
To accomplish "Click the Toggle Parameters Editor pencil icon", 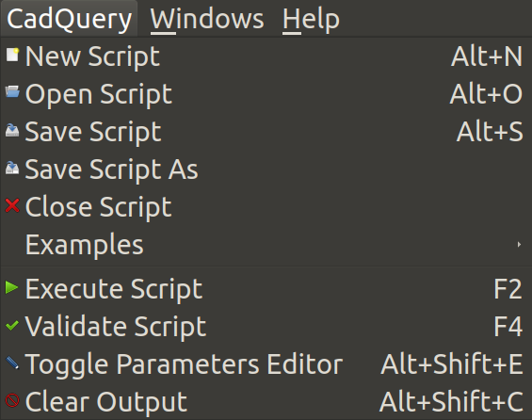I will point(12,363).
